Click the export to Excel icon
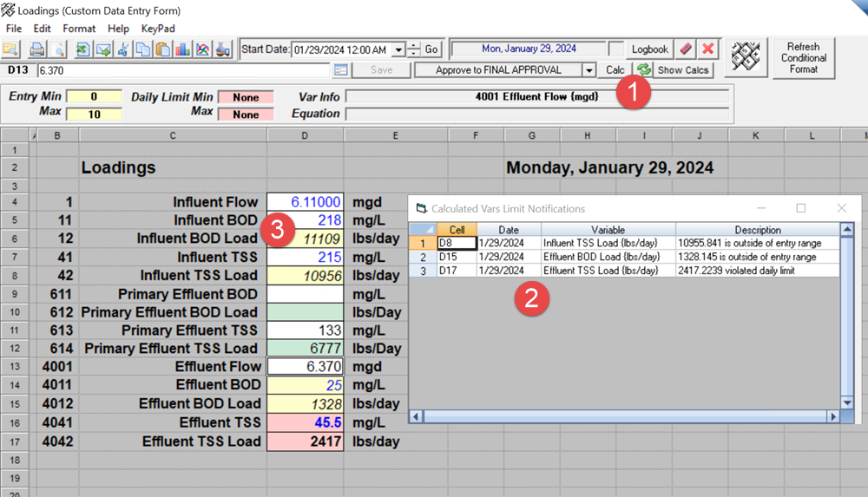 tap(84, 49)
